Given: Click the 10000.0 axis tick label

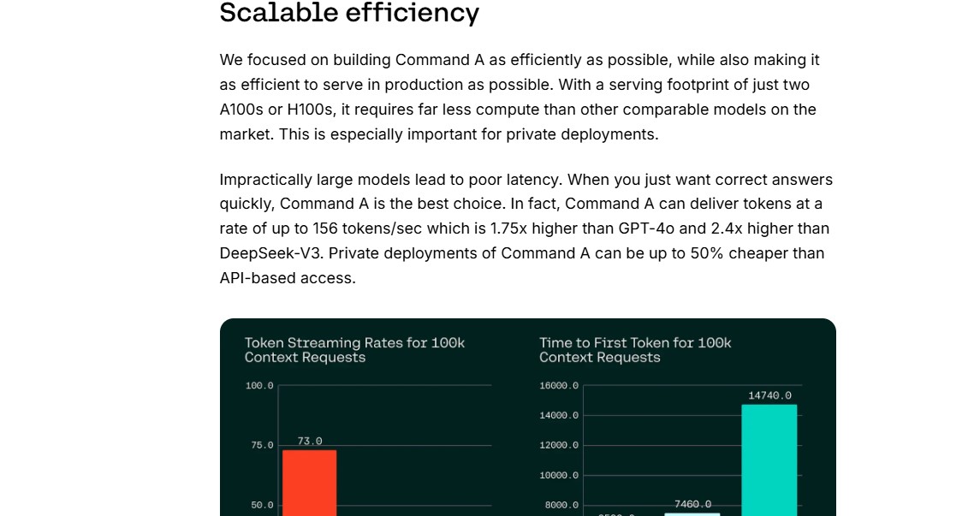Looking at the screenshot, I should pyautogui.click(x=559, y=476).
